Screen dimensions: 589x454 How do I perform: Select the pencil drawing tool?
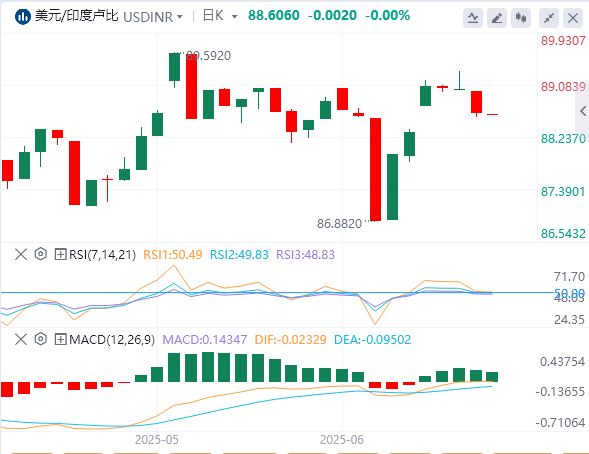click(x=497, y=18)
